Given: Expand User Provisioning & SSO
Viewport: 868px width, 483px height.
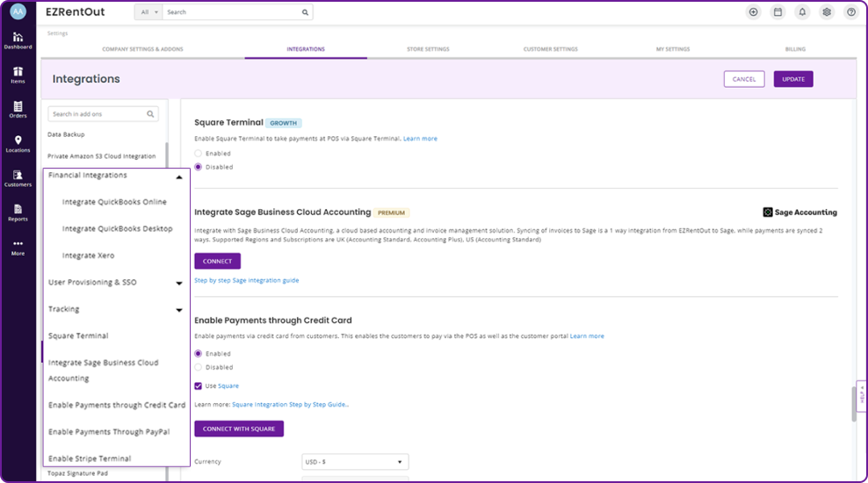Looking at the screenshot, I should point(179,284).
